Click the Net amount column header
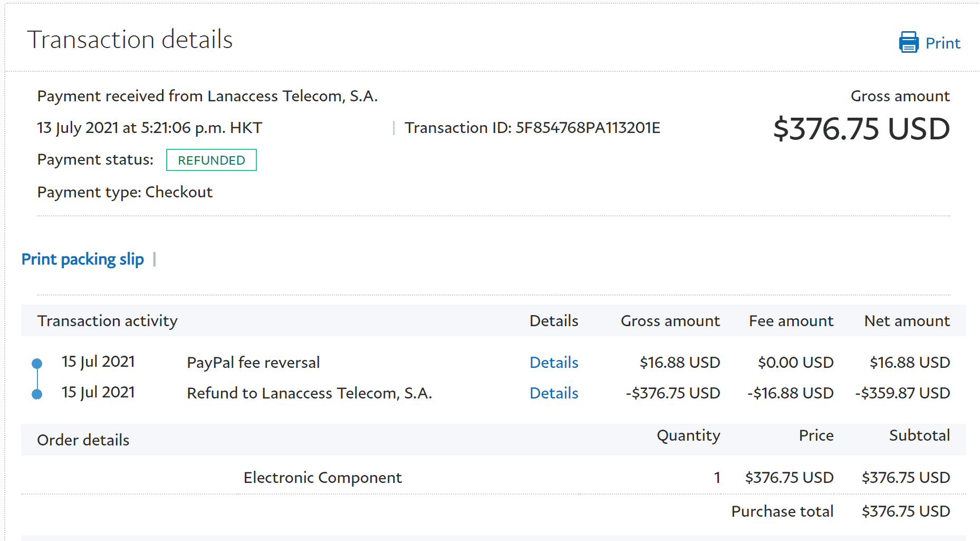980x541 pixels. [907, 321]
